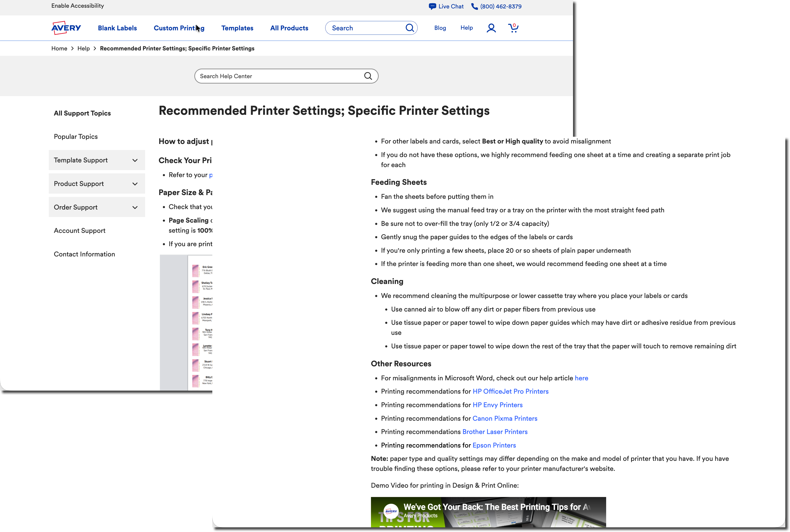Open the Microsoft Word help article 'here' link
790x532 pixels.
tap(581, 378)
